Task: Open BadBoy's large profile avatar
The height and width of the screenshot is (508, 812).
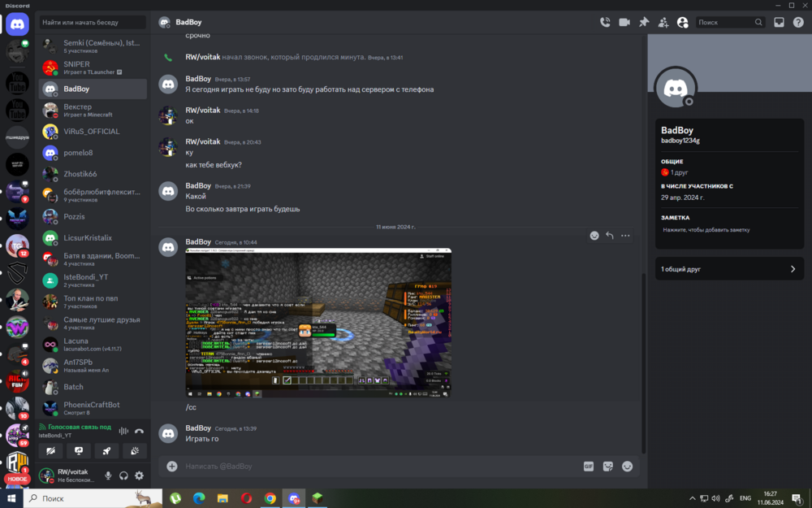Action: pos(676,88)
